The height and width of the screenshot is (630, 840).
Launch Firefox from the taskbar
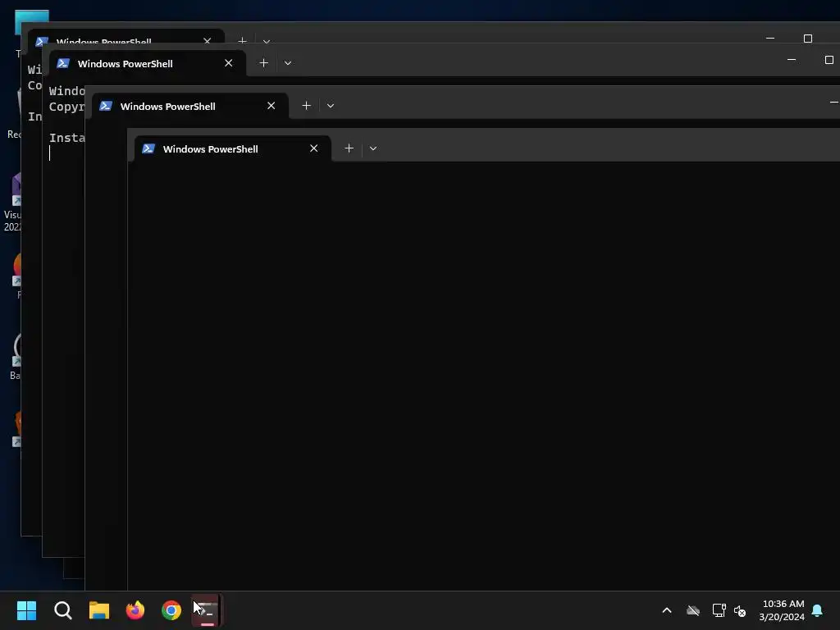point(135,610)
